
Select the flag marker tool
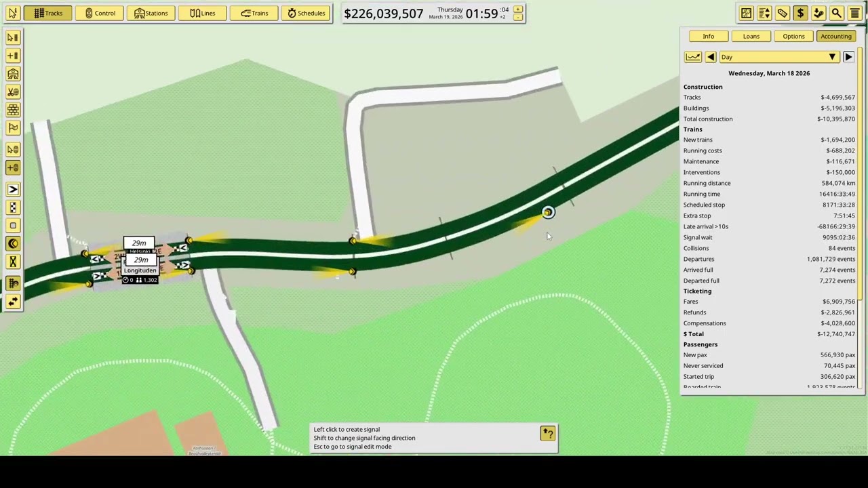tap(13, 127)
